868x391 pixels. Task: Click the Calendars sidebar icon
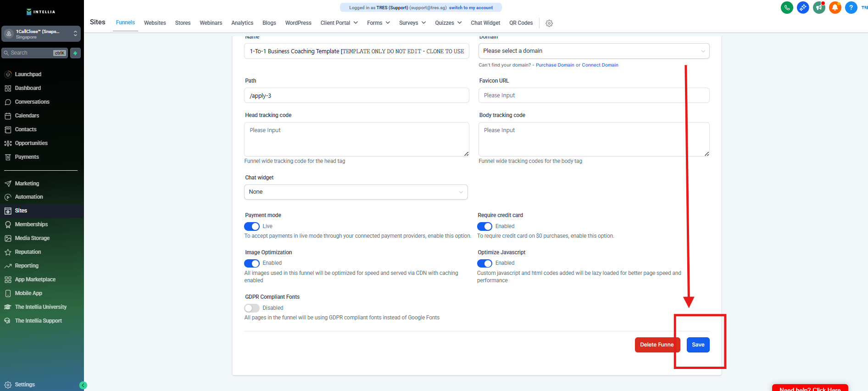pyautogui.click(x=8, y=116)
